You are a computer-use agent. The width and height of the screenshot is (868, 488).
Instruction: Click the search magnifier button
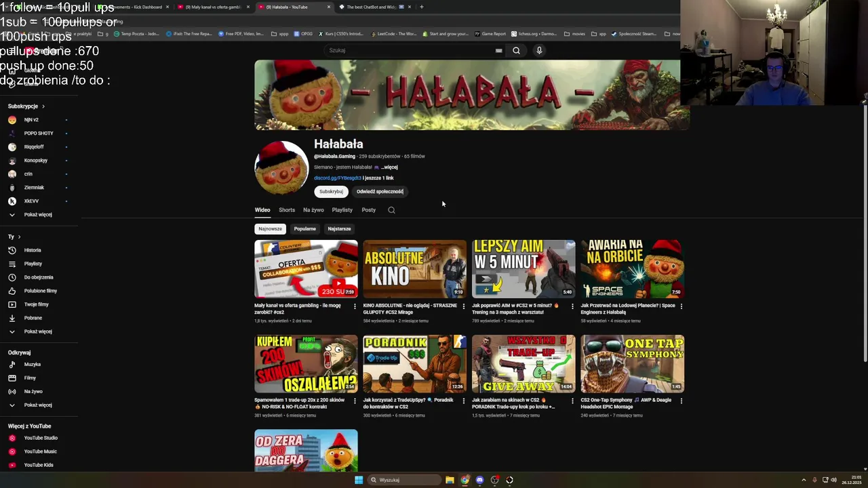[x=516, y=50]
